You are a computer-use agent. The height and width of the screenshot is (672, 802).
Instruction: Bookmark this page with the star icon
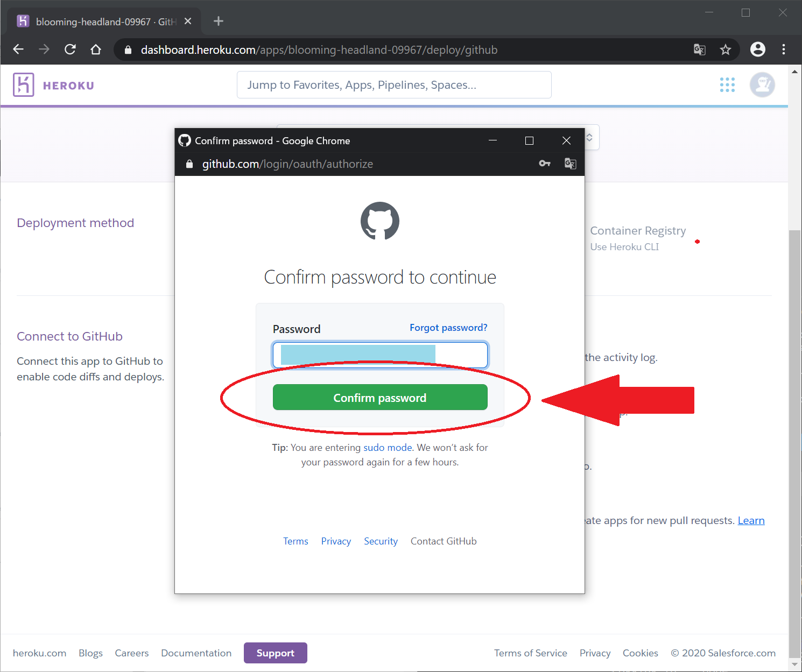726,49
